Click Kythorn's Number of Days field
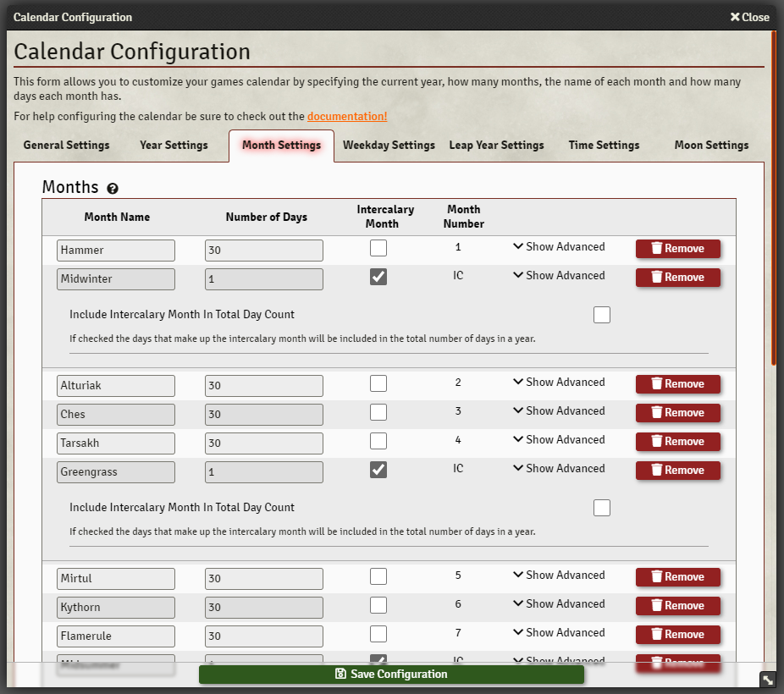Viewport: 784px width, 694px height. coord(264,608)
